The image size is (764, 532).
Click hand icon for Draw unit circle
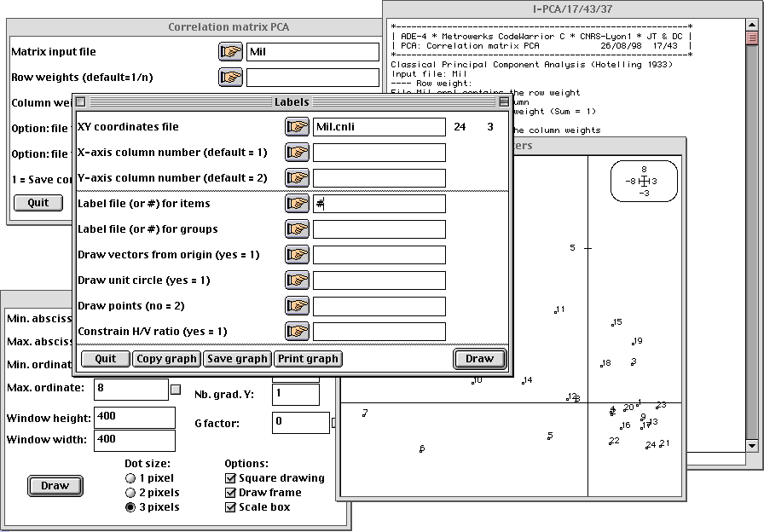click(x=296, y=280)
